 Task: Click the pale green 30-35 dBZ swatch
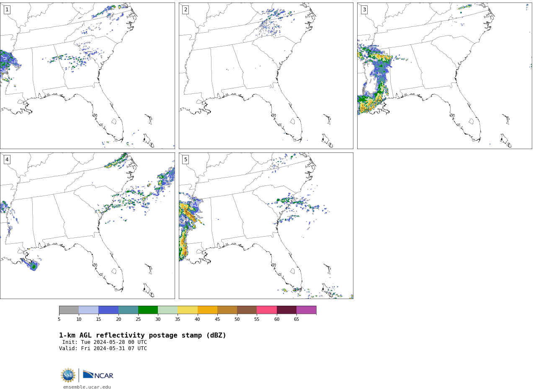(167, 310)
